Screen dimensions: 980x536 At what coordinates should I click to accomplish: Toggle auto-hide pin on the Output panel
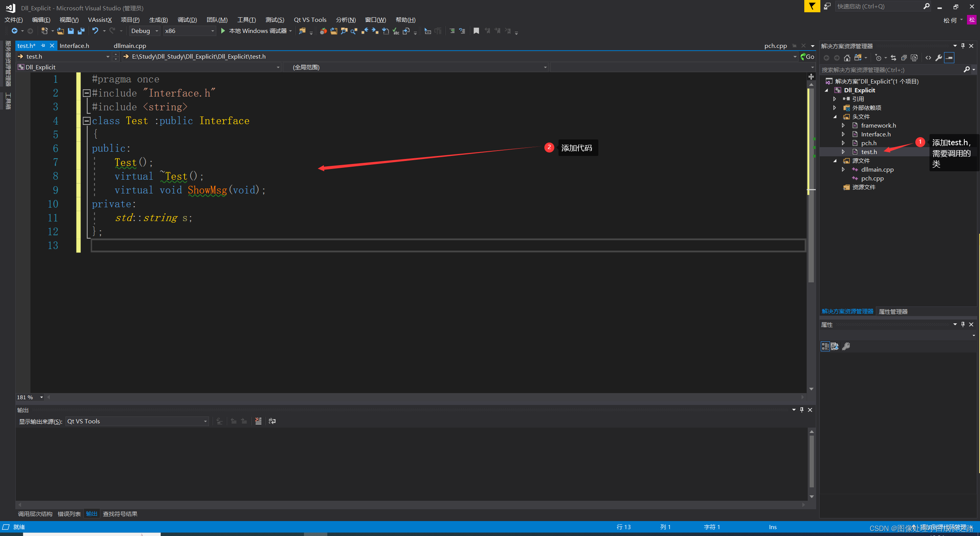(801, 410)
